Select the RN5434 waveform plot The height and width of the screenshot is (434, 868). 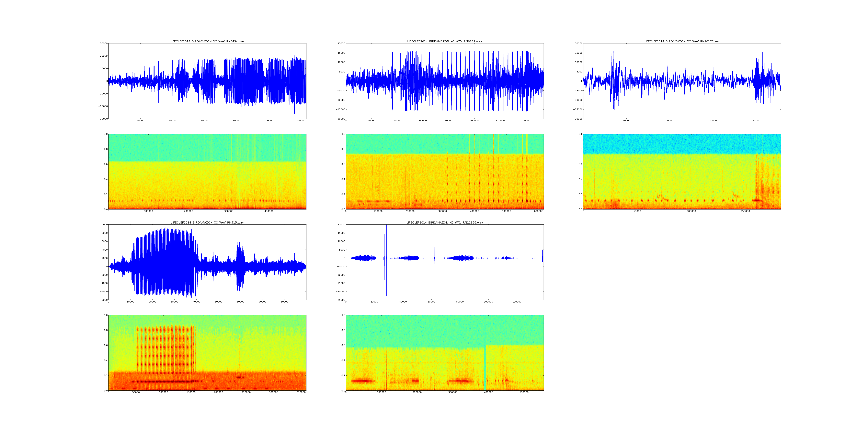pyautogui.click(x=207, y=81)
